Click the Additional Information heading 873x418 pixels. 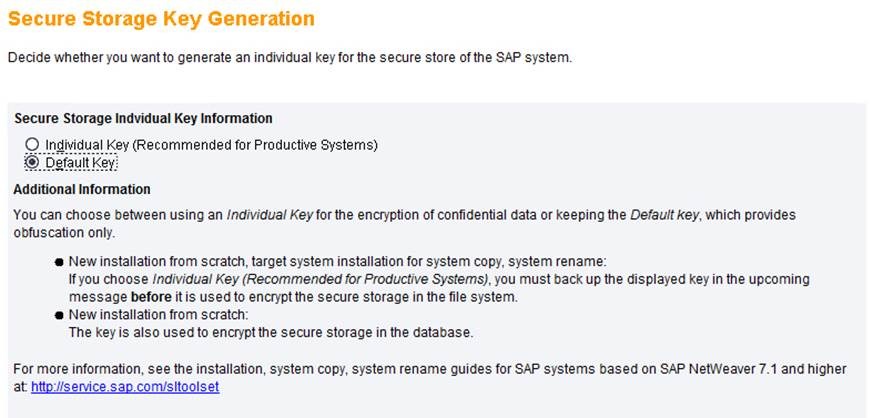(x=82, y=189)
